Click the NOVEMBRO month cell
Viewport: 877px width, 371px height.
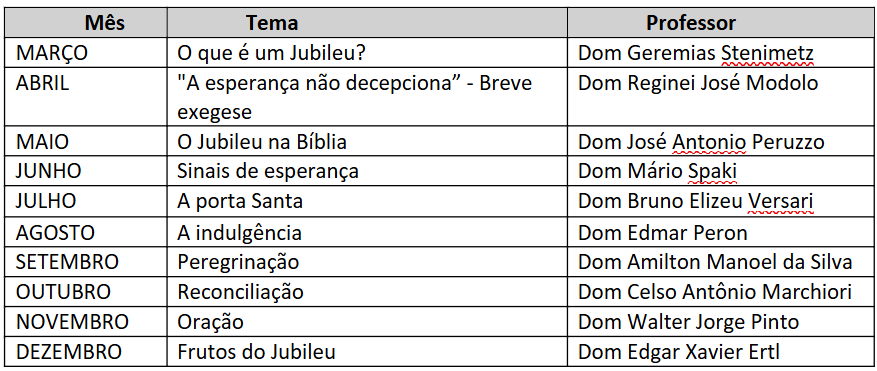[x=87, y=322]
